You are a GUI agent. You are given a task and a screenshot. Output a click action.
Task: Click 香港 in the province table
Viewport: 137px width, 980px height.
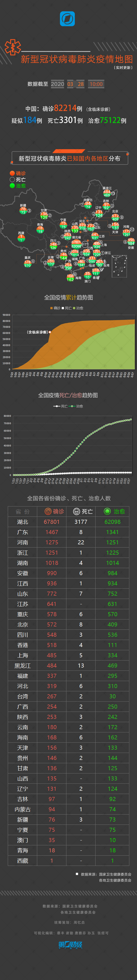tap(22, 645)
